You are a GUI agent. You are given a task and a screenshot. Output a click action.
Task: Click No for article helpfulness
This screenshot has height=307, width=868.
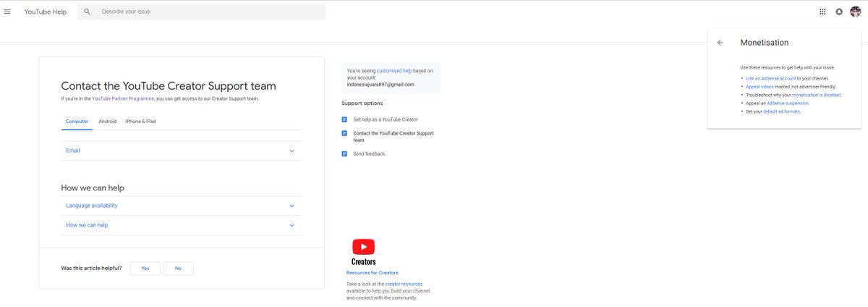[x=178, y=269]
